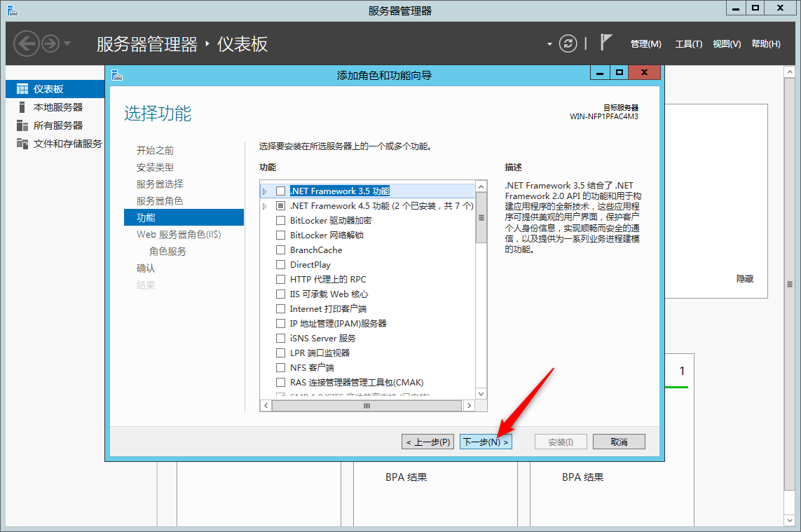Click the 取消 cancel button

[619, 442]
